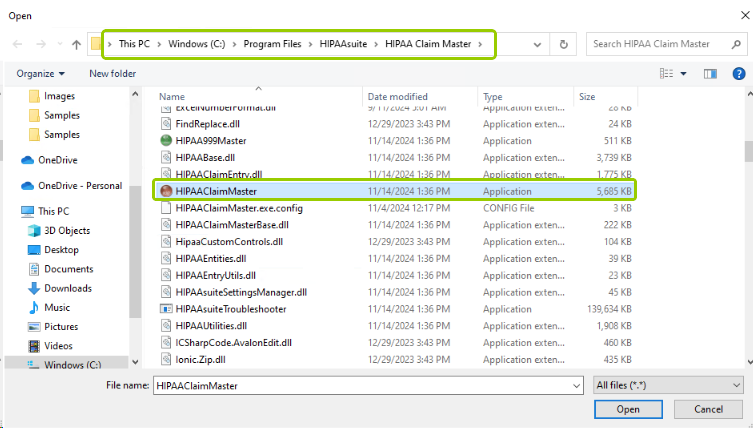Expand the address bar history dropdown
This screenshot has width=753, height=428.
(537, 45)
